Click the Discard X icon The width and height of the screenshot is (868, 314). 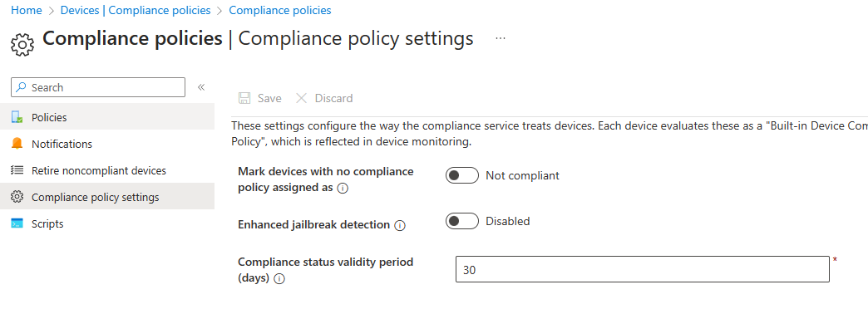301,98
